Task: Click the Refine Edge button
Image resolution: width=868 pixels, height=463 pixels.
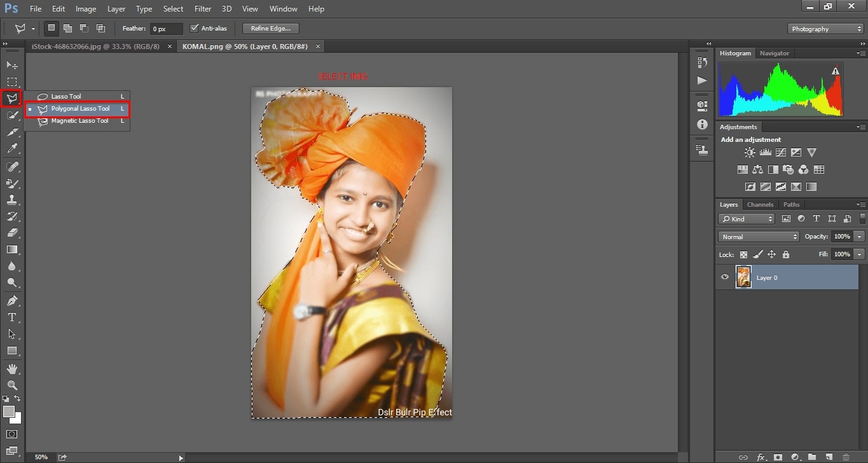Action: [x=270, y=29]
